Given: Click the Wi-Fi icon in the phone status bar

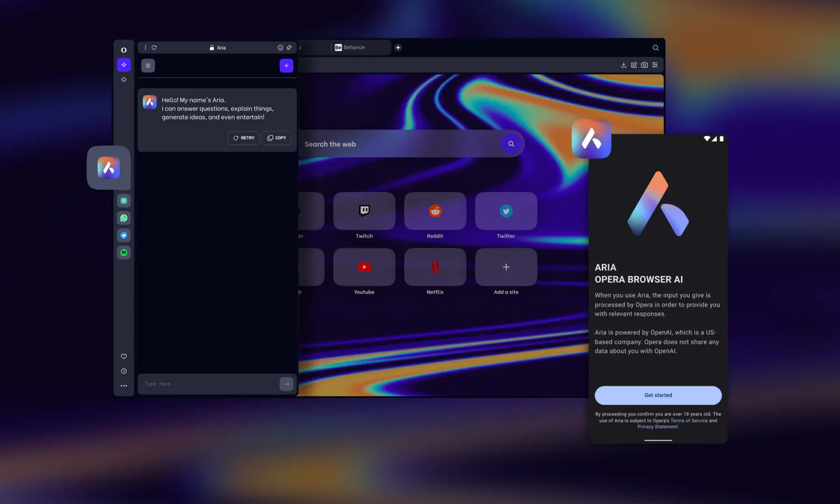Looking at the screenshot, I should point(707,138).
